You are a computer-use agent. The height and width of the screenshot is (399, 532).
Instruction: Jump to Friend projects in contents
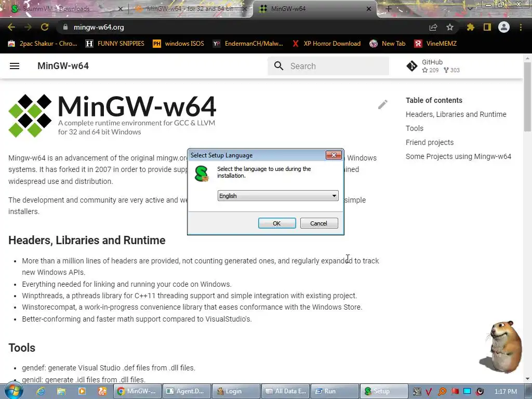430,142
